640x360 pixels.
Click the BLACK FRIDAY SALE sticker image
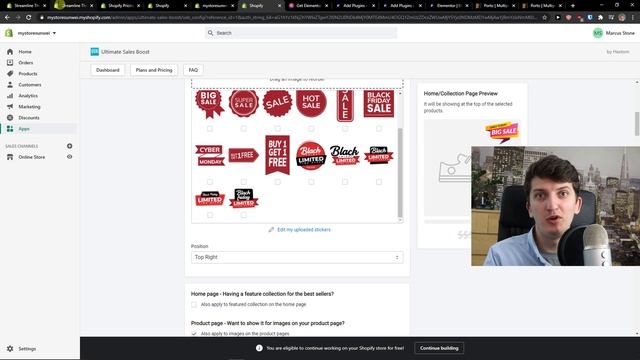click(x=379, y=103)
